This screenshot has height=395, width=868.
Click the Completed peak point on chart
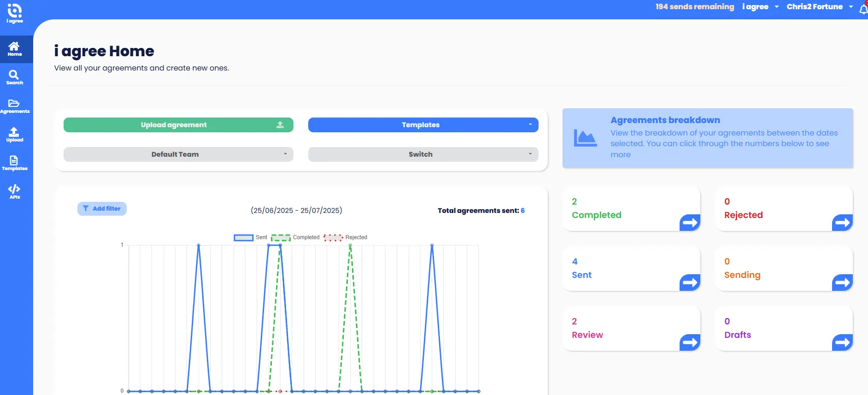click(x=350, y=245)
